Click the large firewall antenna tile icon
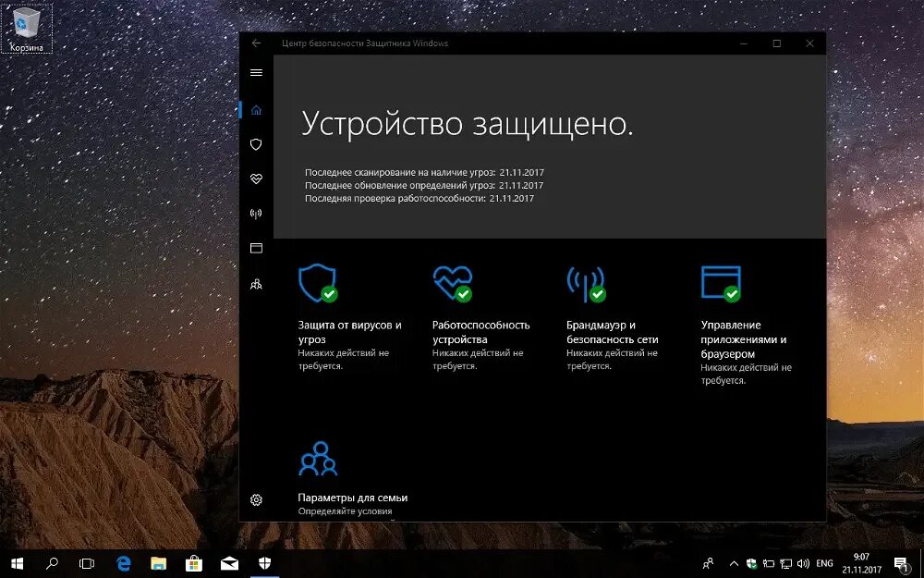This screenshot has height=578, width=924. 587,284
